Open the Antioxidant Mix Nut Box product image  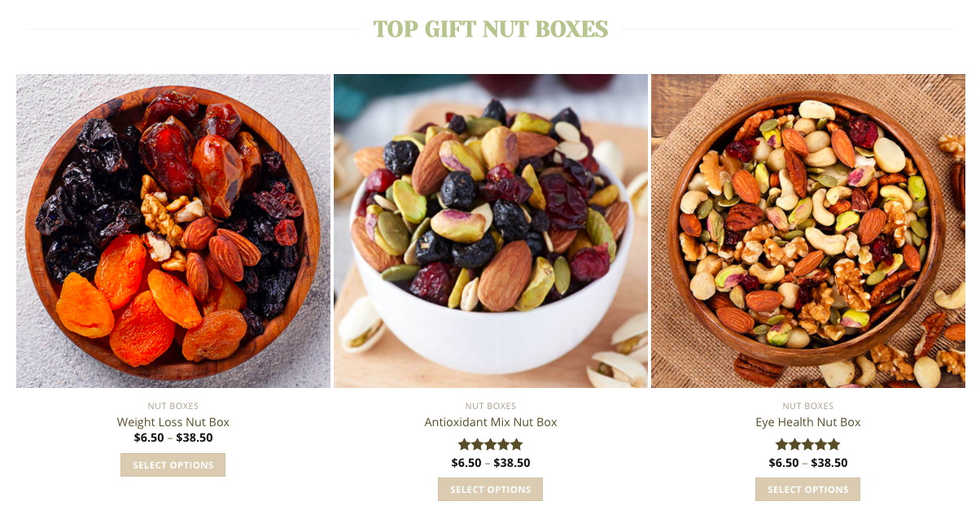[x=491, y=231]
